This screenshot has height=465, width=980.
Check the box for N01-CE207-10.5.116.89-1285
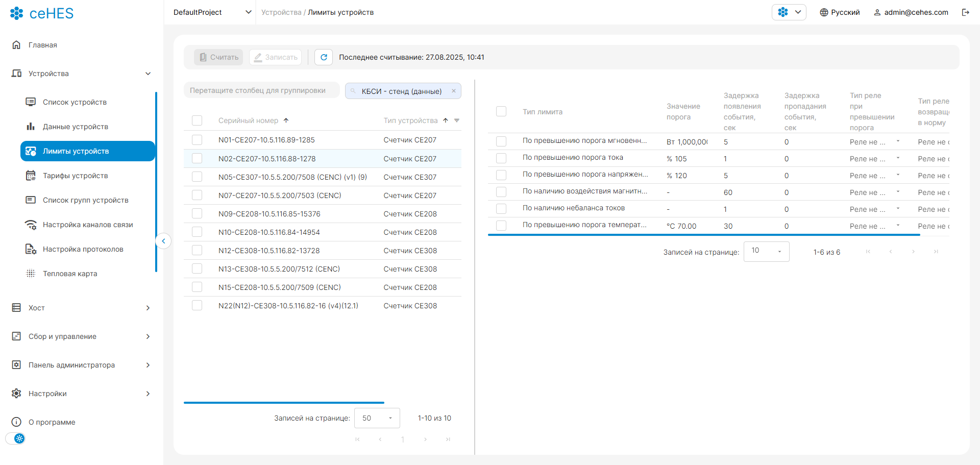click(x=197, y=140)
